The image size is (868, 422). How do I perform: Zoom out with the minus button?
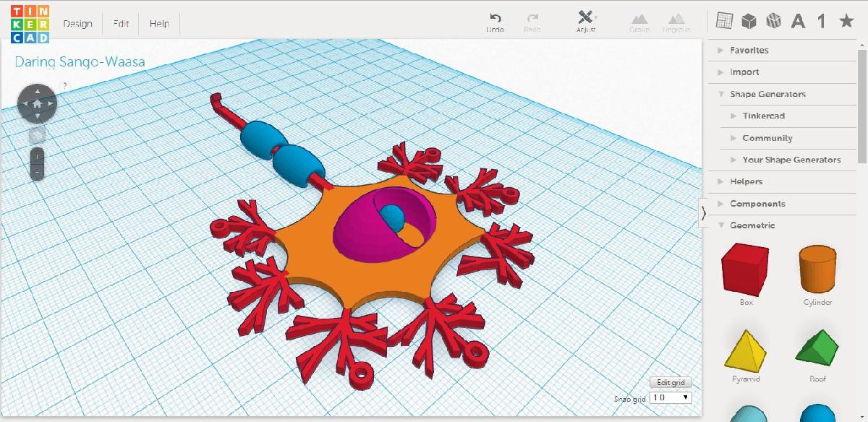tap(37, 172)
